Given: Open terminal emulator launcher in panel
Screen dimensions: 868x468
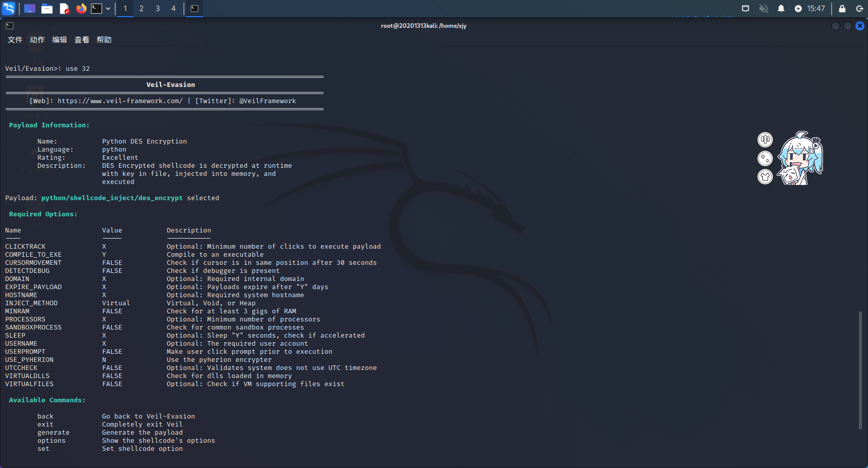Looking at the screenshot, I should [x=97, y=9].
